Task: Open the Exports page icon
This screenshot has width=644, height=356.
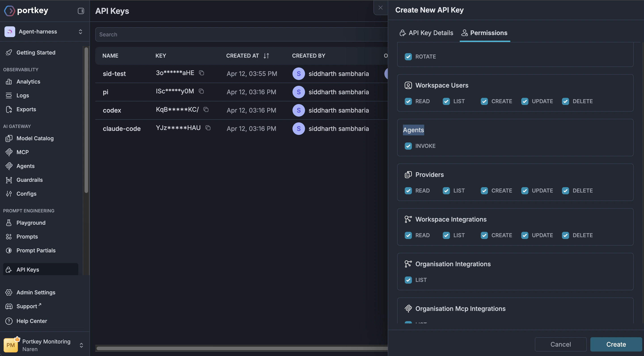Action: [x=9, y=109]
